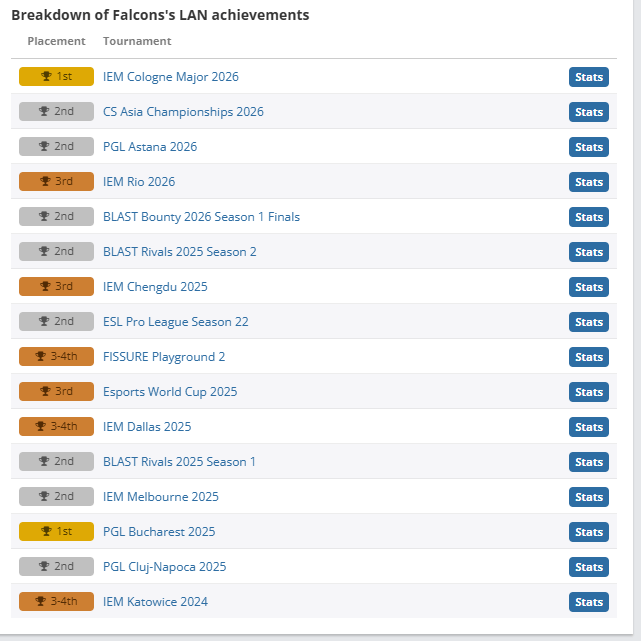Open ESL Pro League Season 22 link
Screen dimensions: 641x641
tap(176, 322)
